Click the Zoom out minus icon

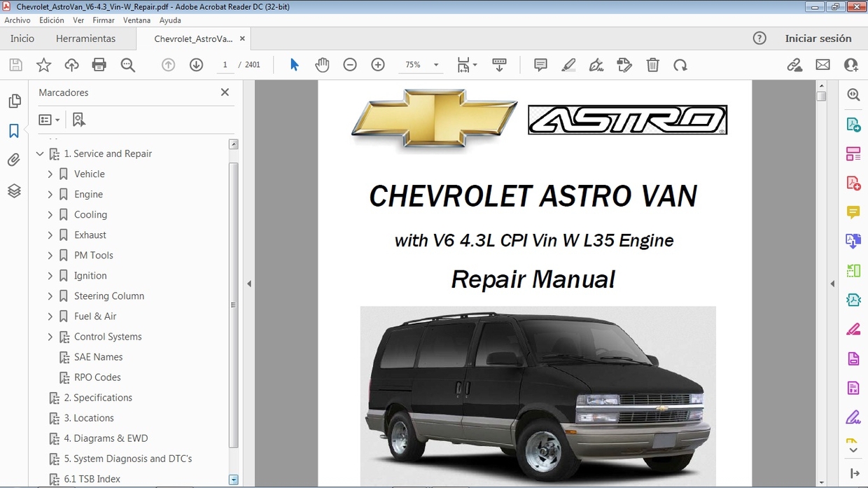point(350,65)
